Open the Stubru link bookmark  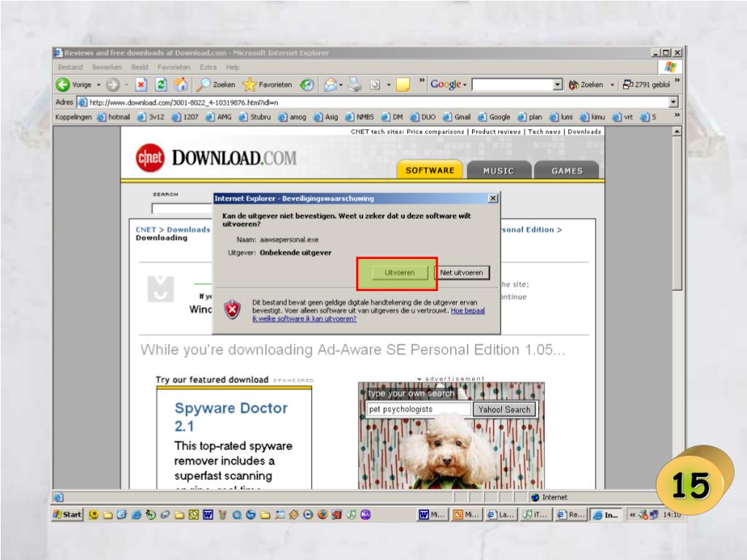point(255,117)
